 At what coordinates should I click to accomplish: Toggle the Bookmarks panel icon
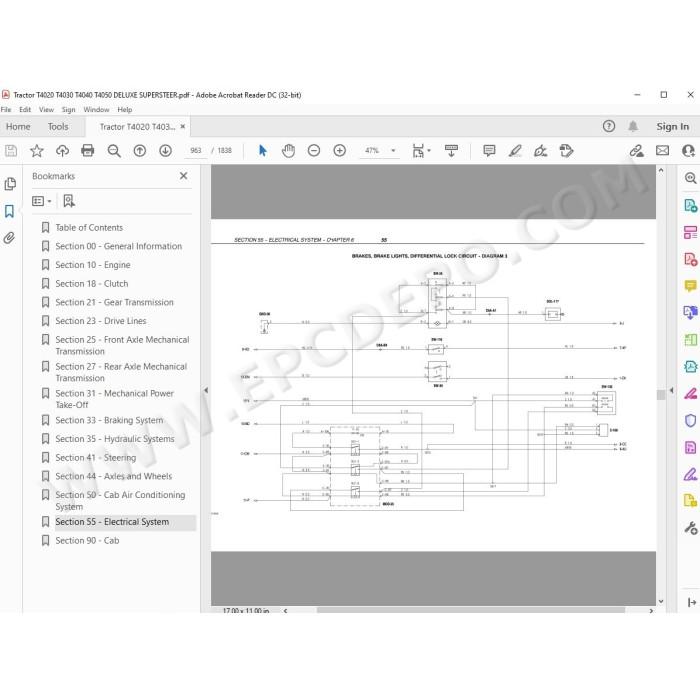click(x=9, y=211)
